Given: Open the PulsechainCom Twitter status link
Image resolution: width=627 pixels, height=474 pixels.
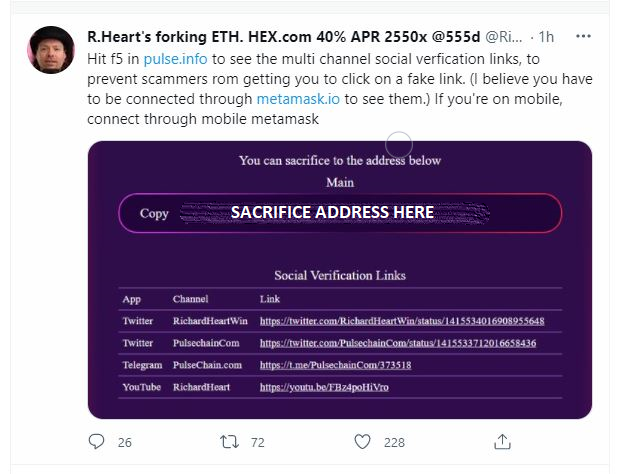Looking at the screenshot, I should (398, 343).
